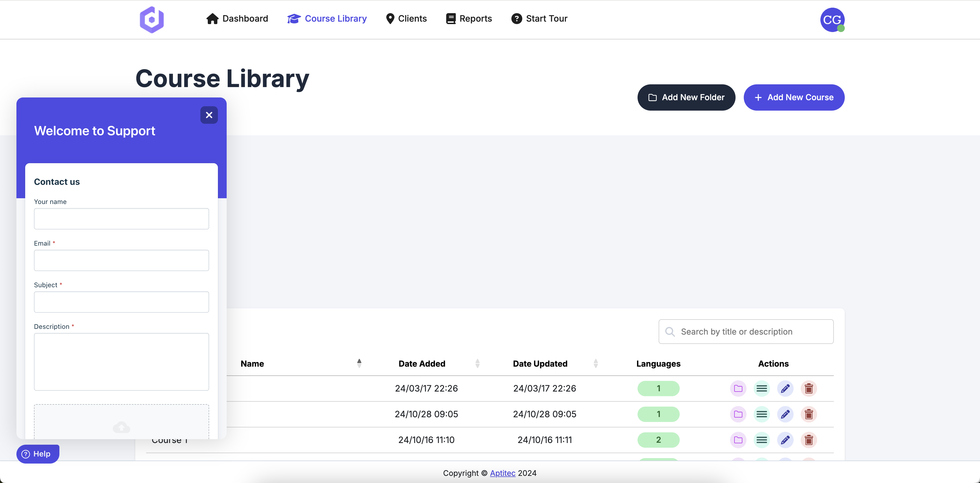
Task: Click the Email field in the contact form
Action: [x=121, y=260]
